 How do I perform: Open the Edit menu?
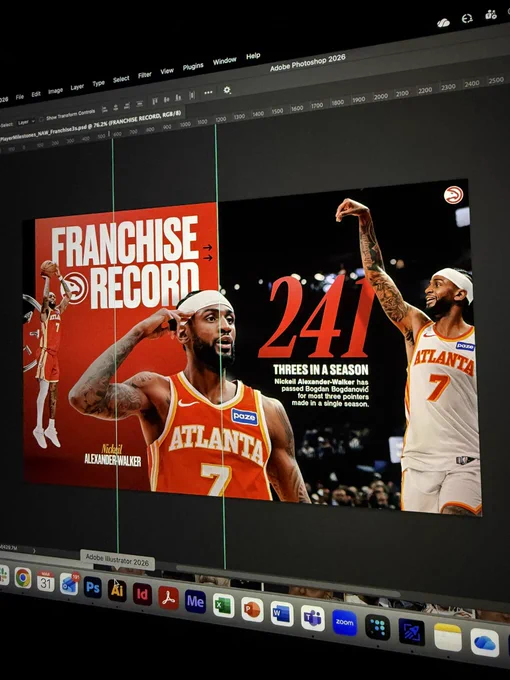[36, 94]
